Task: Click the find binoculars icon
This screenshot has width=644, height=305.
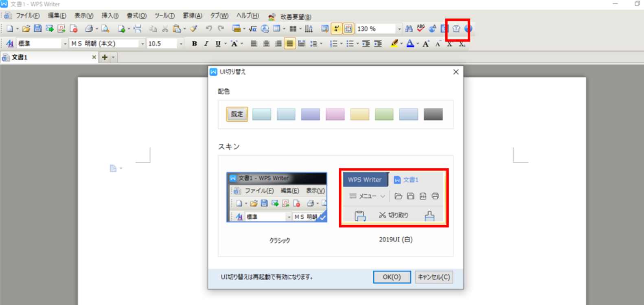Action: (409, 29)
